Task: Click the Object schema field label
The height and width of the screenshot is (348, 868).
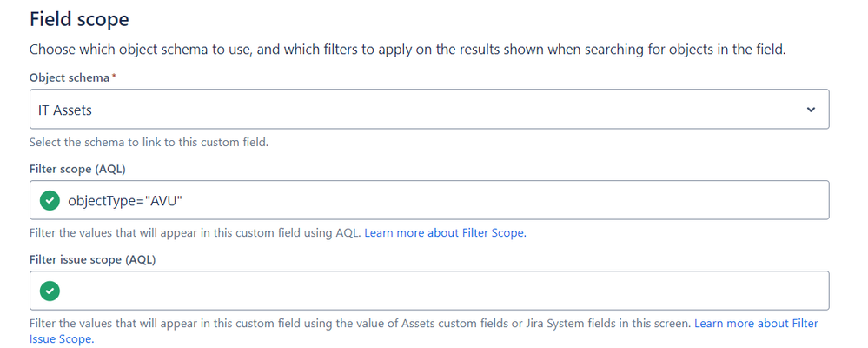Action: [70, 78]
